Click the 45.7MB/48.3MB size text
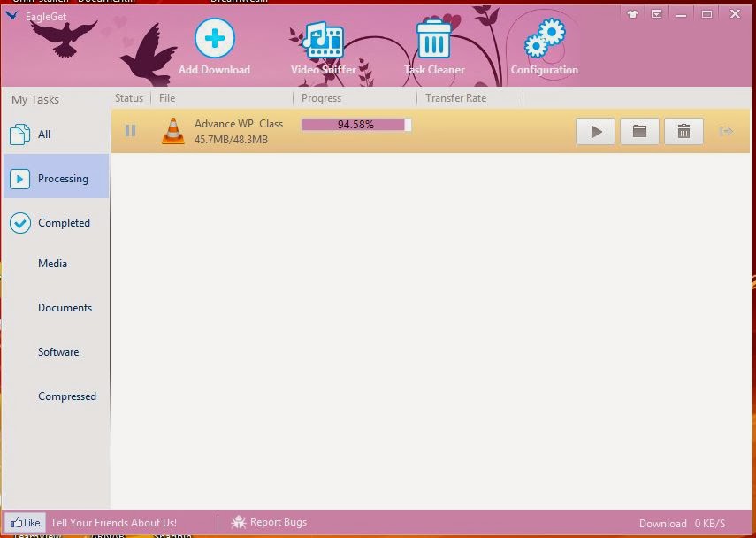 [231, 140]
